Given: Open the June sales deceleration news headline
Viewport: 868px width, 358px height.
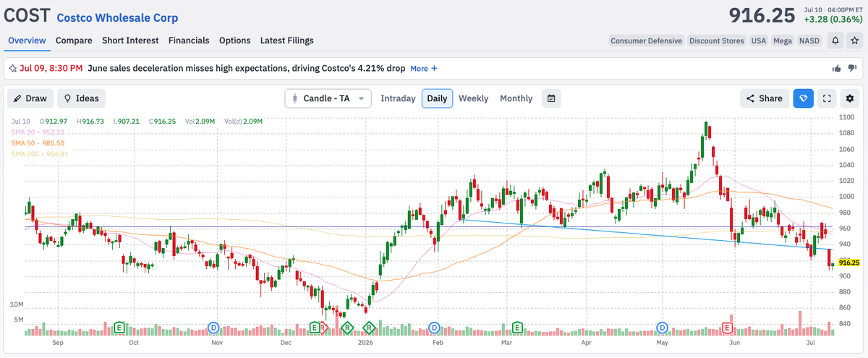Looking at the screenshot, I should coord(246,69).
